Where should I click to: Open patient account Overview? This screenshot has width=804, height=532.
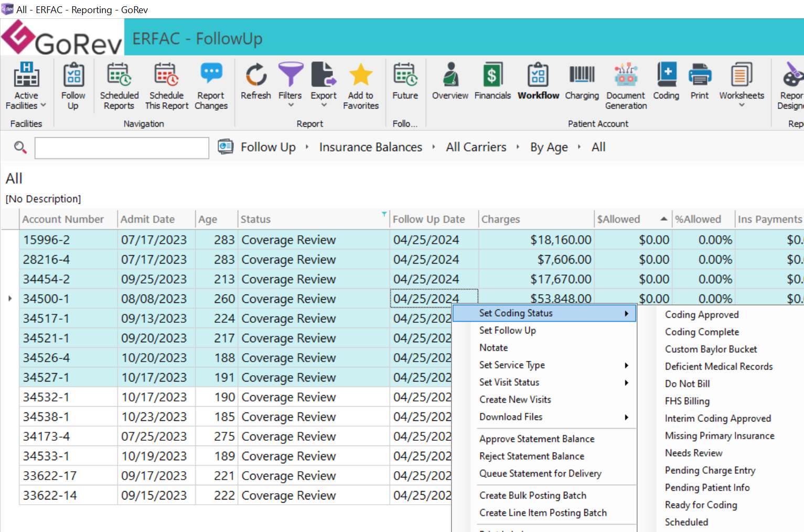[451, 74]
